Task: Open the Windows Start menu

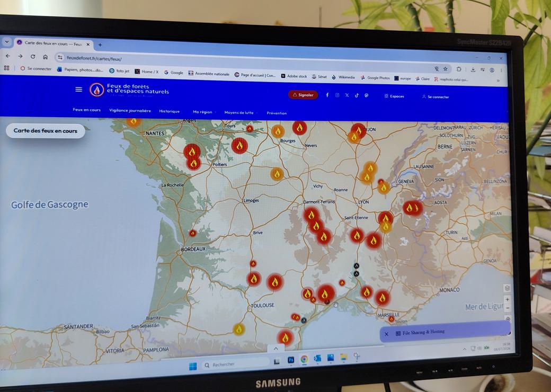Action: (x=193, y=367)
